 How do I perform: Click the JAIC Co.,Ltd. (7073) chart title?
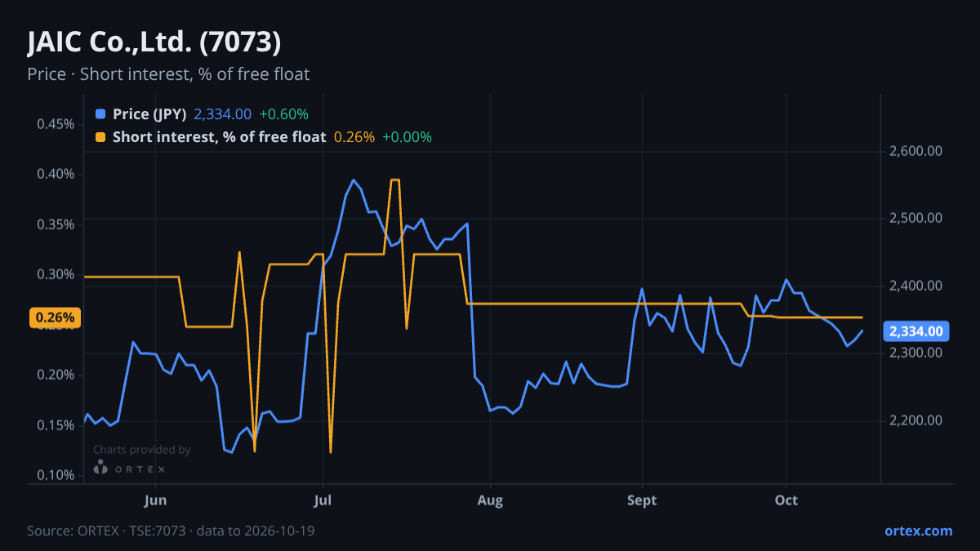154,42
